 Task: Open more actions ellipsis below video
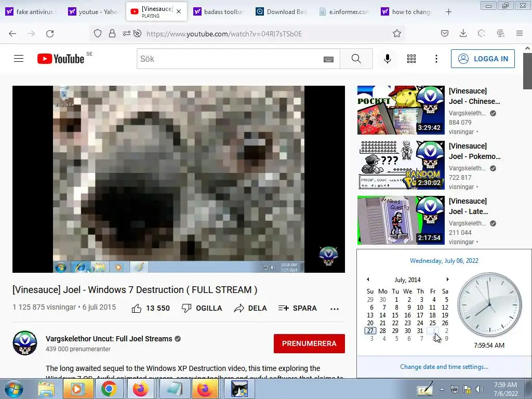pos(335,309)
